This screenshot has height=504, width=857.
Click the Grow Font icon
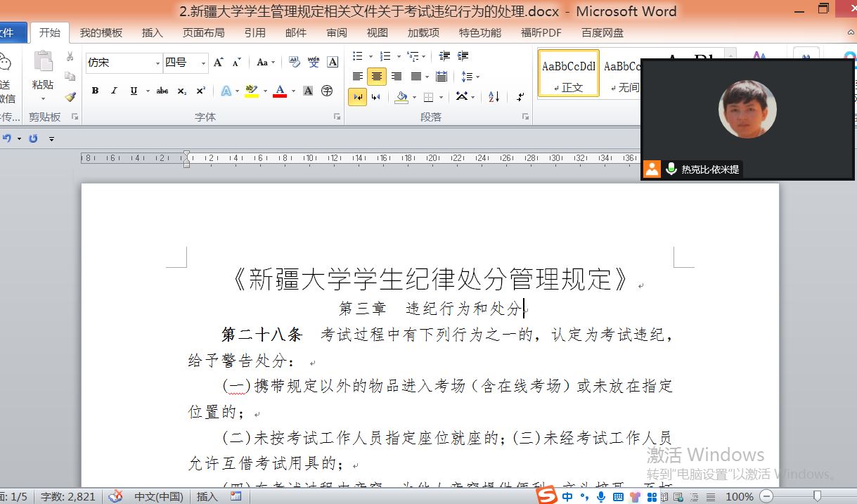click(x=219, y=63)
